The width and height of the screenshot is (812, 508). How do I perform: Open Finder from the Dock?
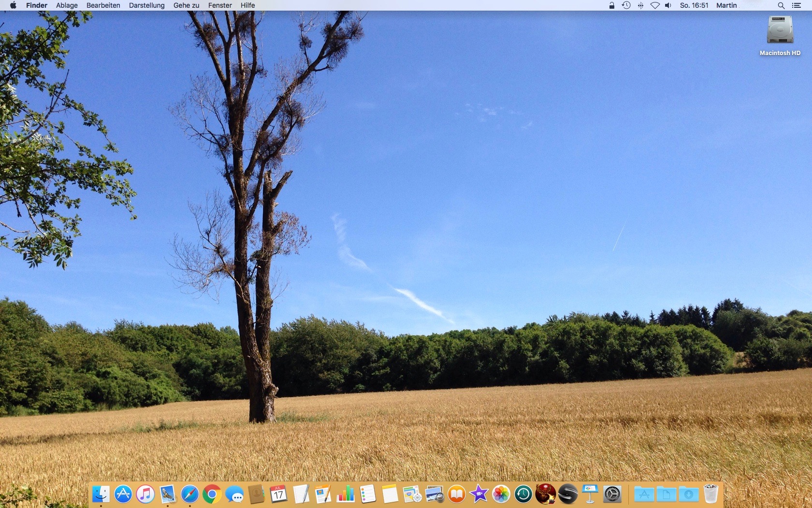coord(101,494)
